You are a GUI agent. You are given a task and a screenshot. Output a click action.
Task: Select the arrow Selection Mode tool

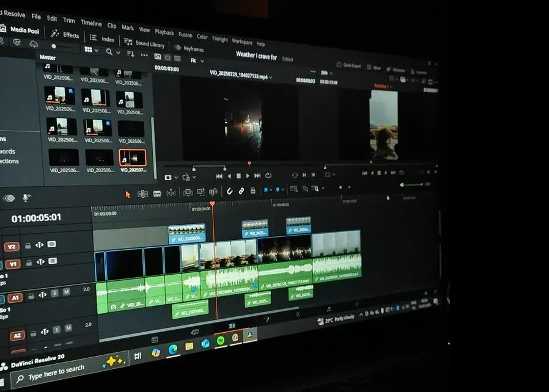(128, 194)
